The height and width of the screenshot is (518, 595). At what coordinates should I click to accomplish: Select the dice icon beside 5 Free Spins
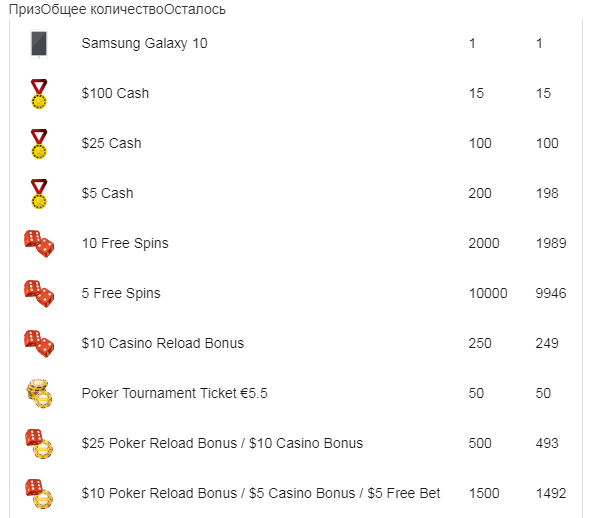(x=39, y=294)
